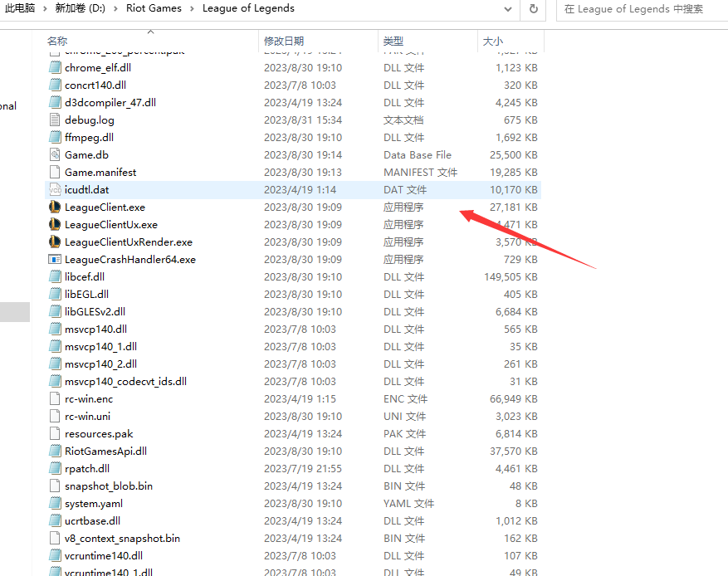Select the LeagueClientUx.exe file name

click(x=111, y=225)
